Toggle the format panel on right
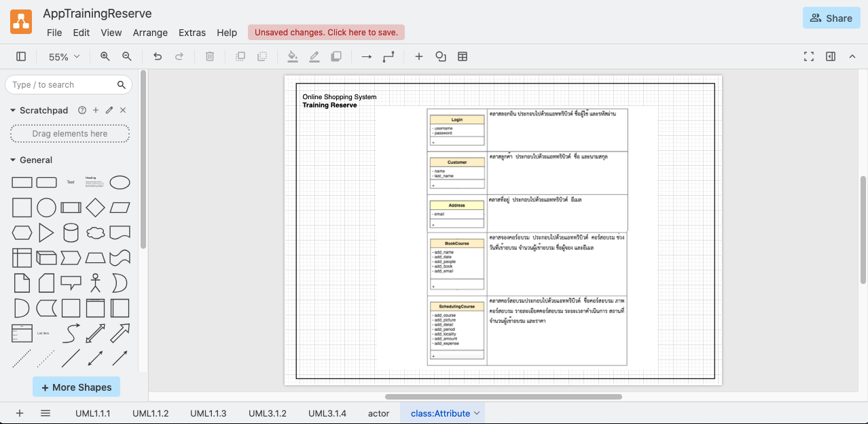The image size is (868, 424). (x=831, y=57)
